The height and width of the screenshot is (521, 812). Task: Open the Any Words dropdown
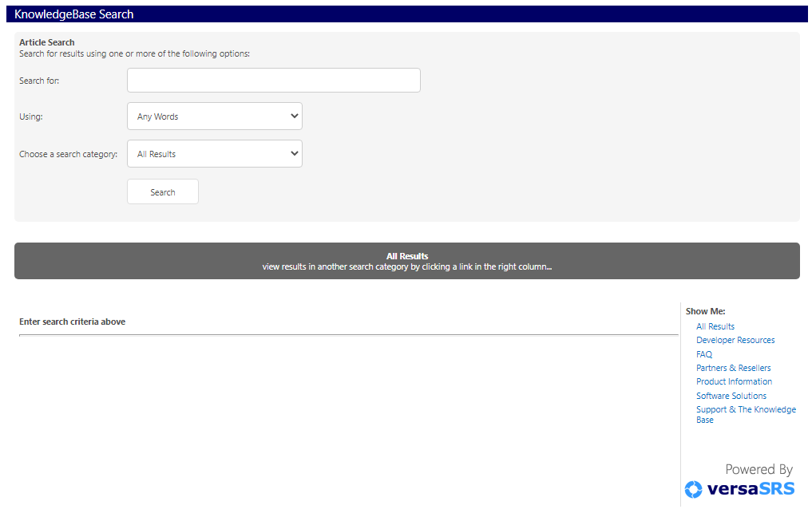[x=214, y=116]
